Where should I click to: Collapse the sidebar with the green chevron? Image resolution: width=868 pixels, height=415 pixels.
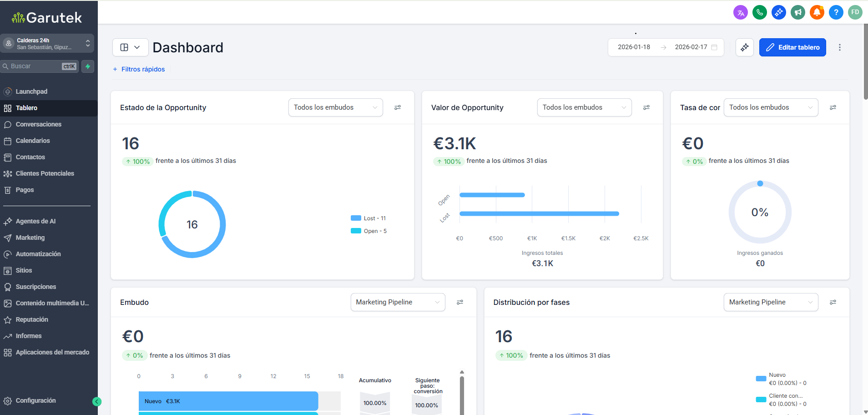coord(96,401)
